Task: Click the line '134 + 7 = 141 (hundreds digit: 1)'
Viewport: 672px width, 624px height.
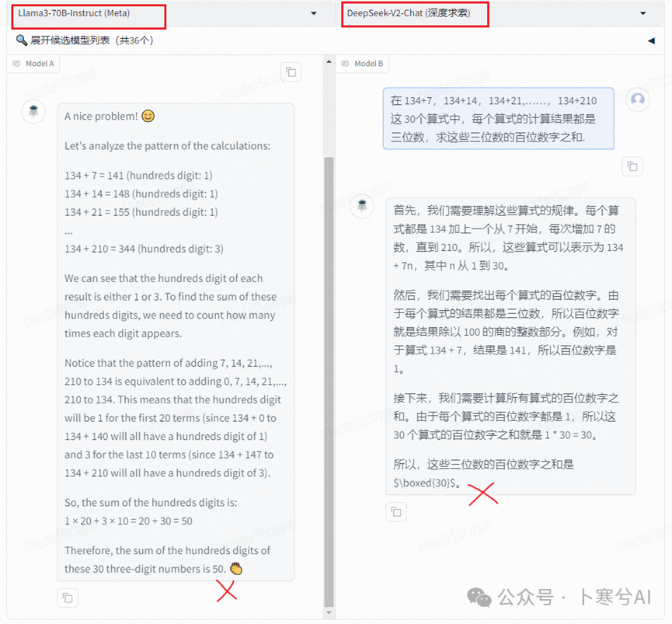Action: (x=138, y=176)
